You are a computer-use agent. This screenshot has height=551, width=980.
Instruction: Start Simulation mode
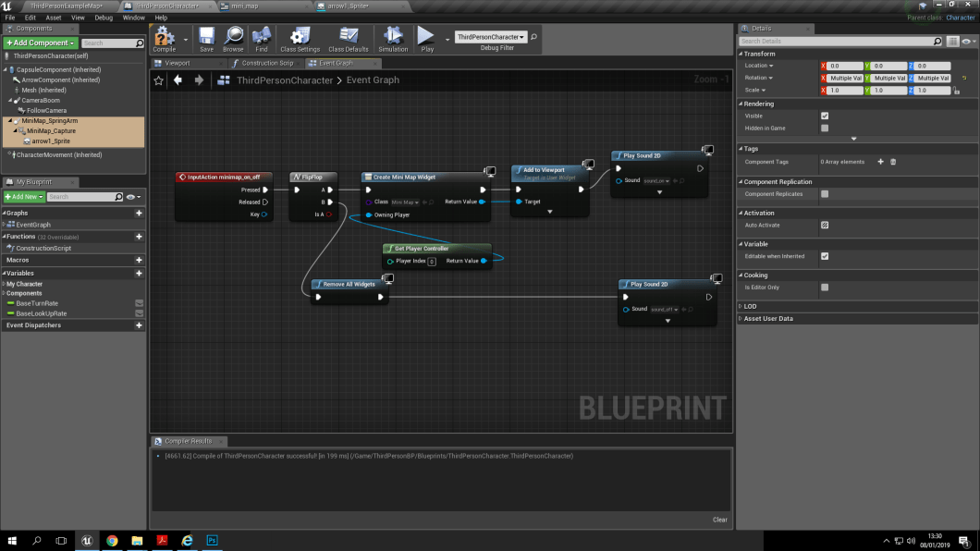coord(395,39)
